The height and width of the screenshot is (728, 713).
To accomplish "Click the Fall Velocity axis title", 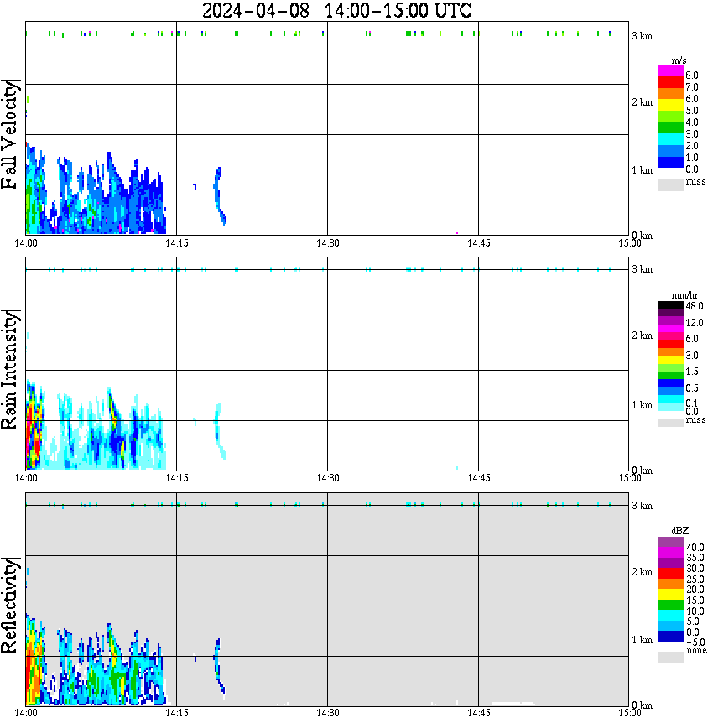I will coord(10,135).
